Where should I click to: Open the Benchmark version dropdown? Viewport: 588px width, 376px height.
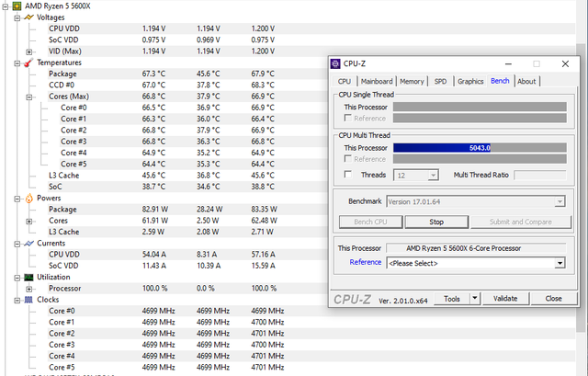click(560, 202)
